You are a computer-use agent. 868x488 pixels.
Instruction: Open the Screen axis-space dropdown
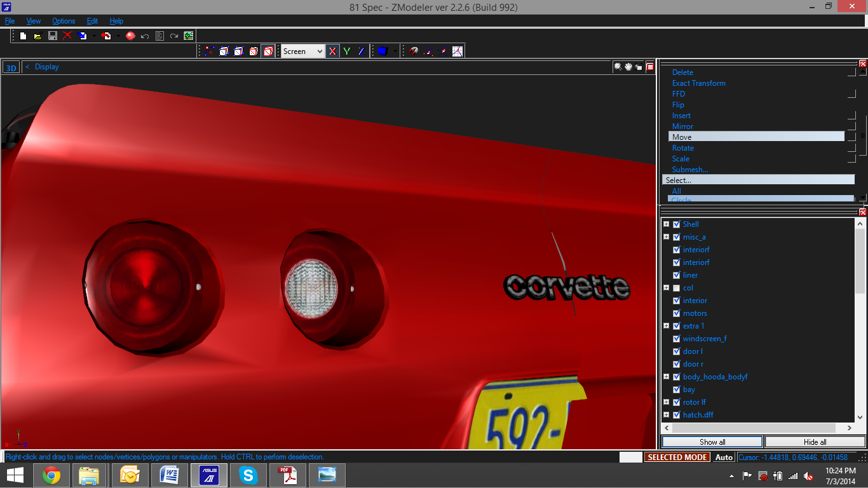[303, 51]
